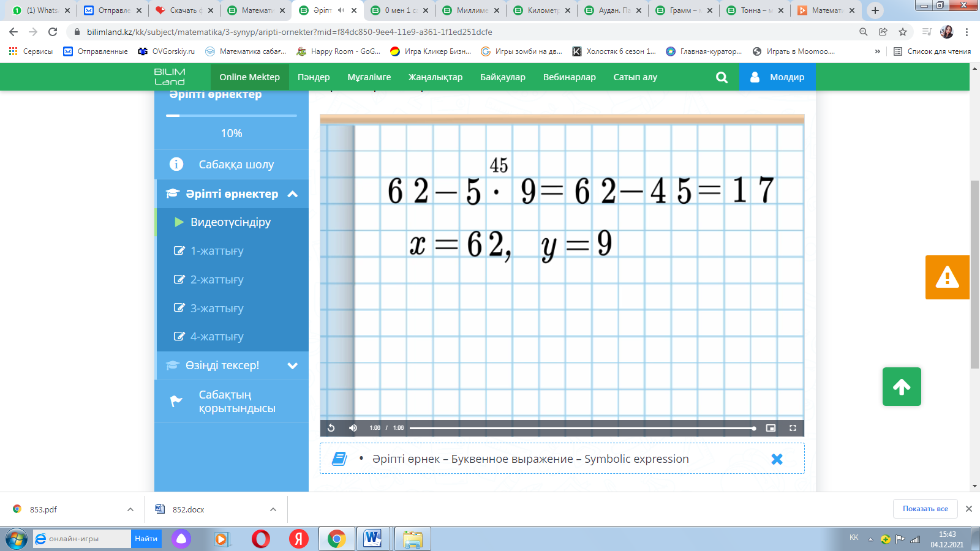
Task: Toggle picture-in-picture mode on video
Action: [771, 428]
